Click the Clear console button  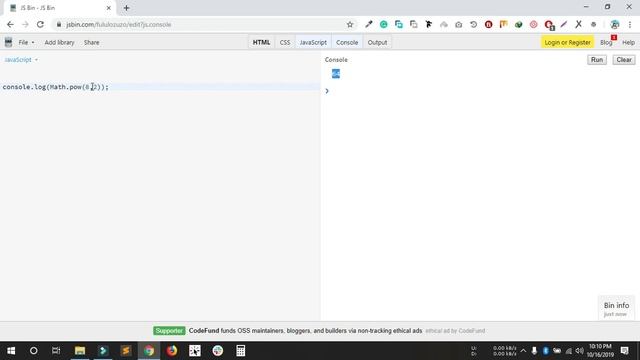click(624, 60)
